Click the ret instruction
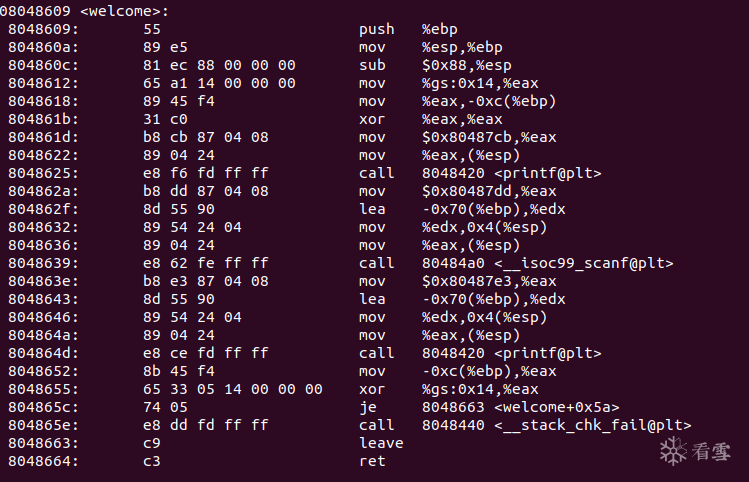The height and width of the screenshot is (482, 749). (372, 461)
